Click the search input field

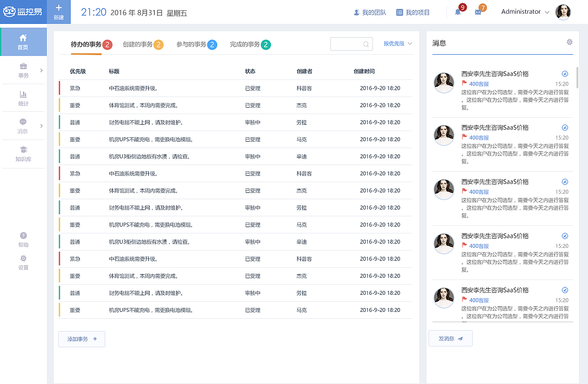point(351,44)
